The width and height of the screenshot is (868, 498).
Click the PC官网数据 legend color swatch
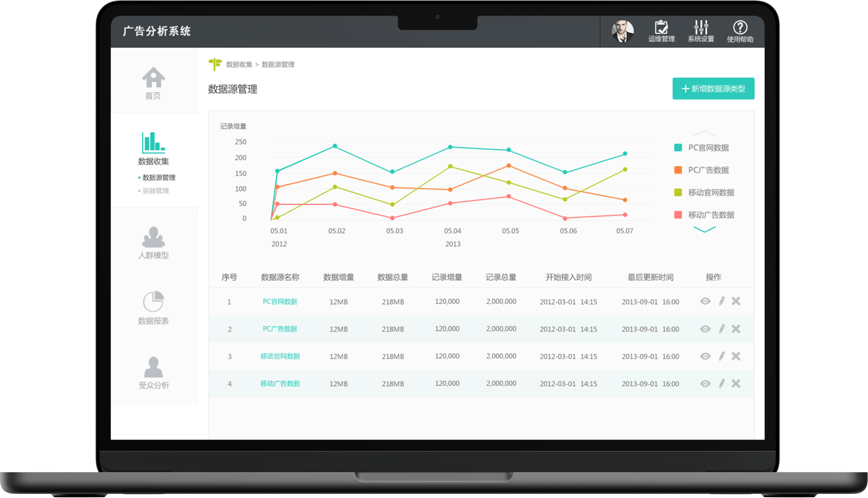[x=678, y=148]
